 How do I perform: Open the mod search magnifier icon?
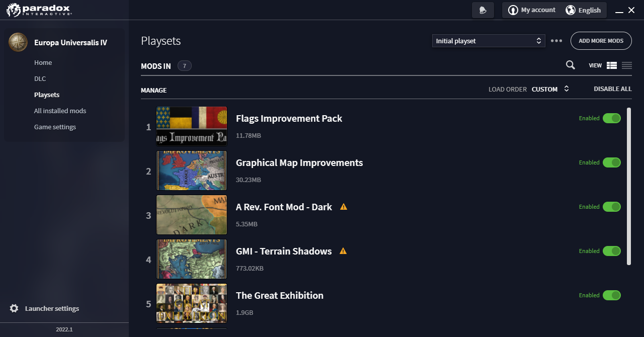[x=571, y=65]
